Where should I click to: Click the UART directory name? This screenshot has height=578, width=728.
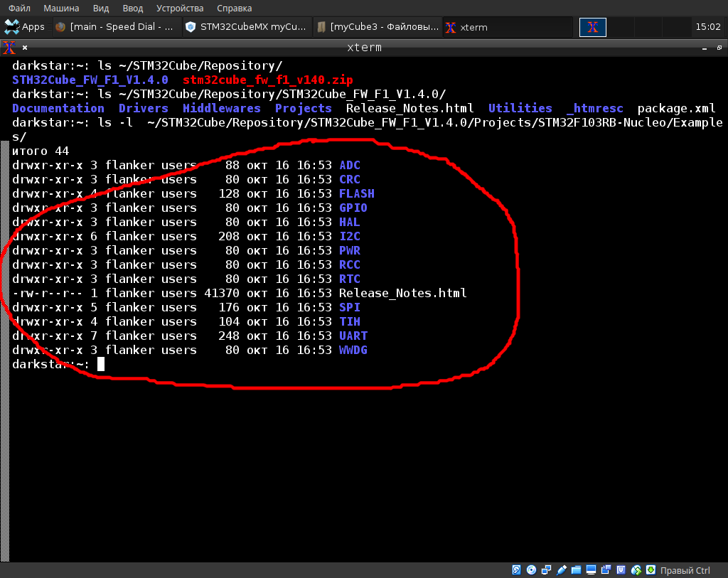click(x=353, y=336)
